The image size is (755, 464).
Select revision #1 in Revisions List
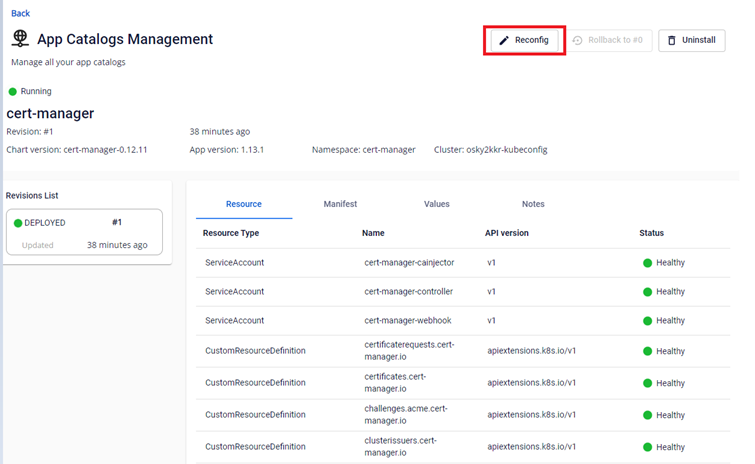84,233
